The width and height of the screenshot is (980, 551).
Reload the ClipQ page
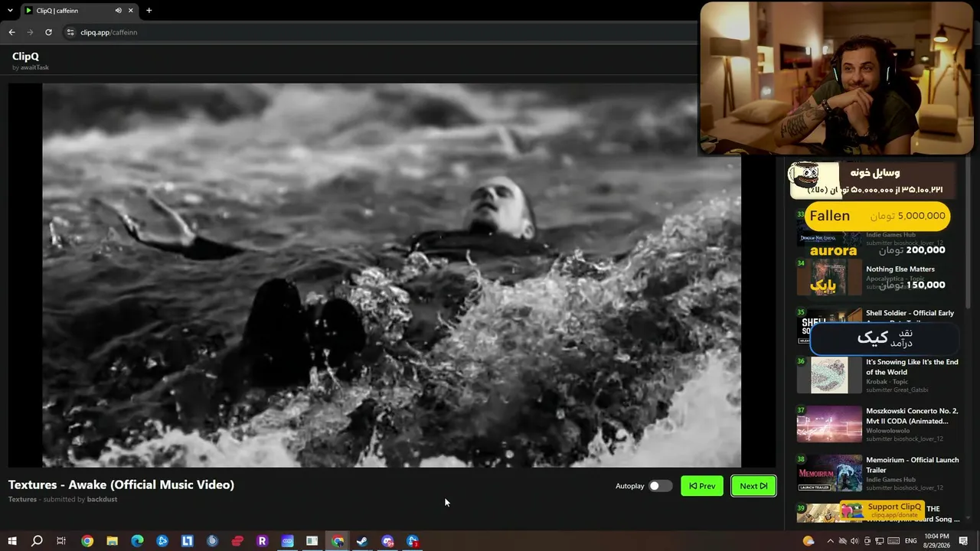click(x=48, y=32)
